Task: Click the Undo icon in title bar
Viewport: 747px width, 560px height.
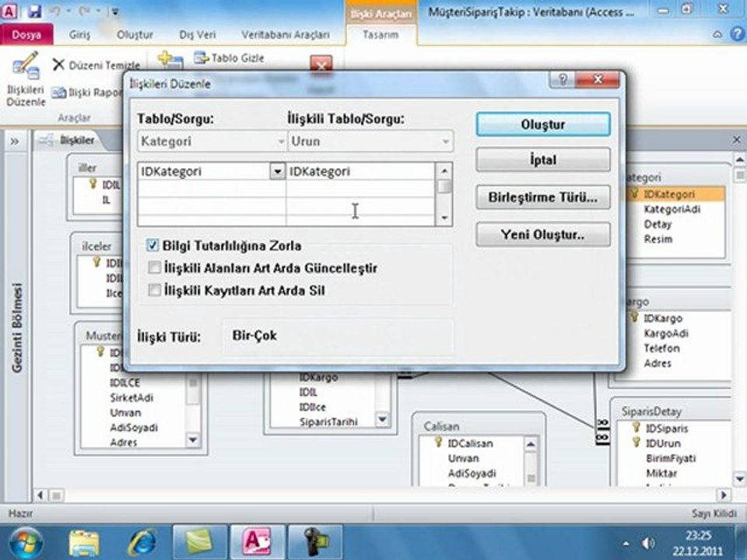Action: pos(54,10)
